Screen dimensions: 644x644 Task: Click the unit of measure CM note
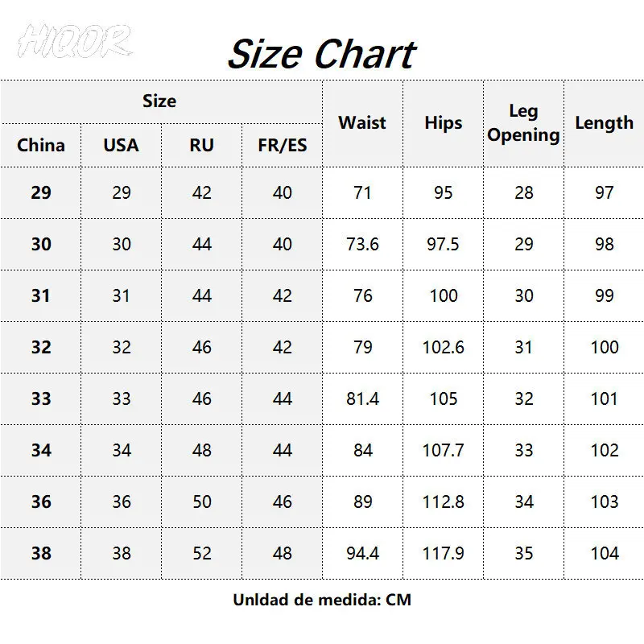pos(322,600)
